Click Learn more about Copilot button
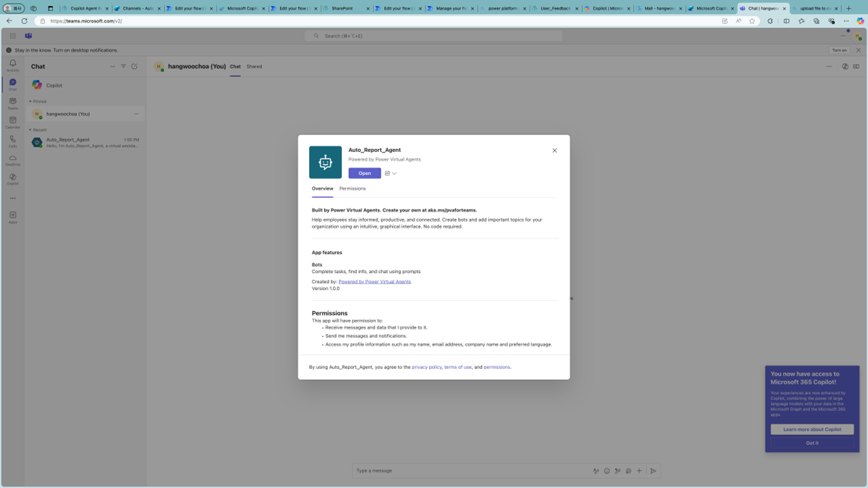The image size is (868, 488). [x=812, y=429]
